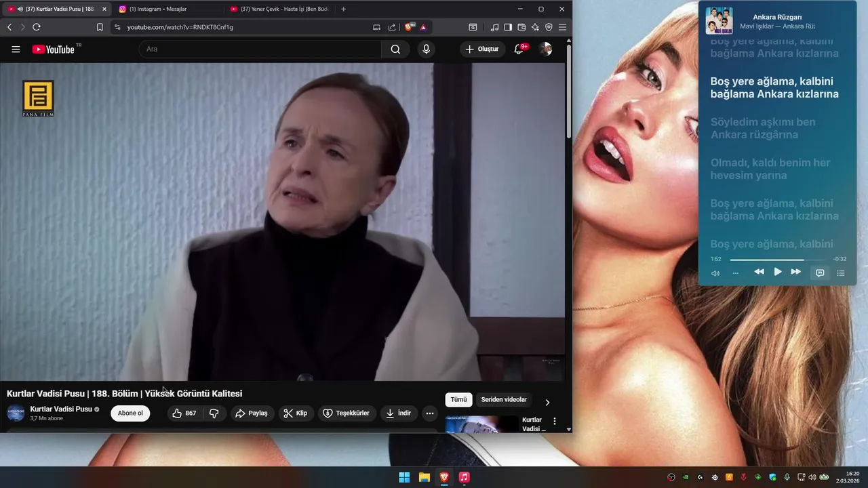Click the Brave Rewards triangle icon
Image resolution: width=868 pixels, height=488 pixels.
[x=423, y=27]
